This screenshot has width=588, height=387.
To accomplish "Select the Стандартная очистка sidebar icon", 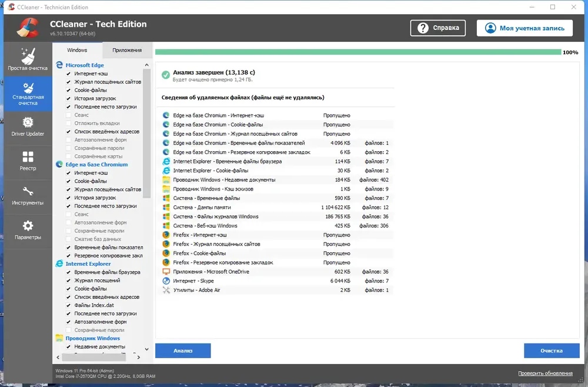I will [x=28, y=94].
